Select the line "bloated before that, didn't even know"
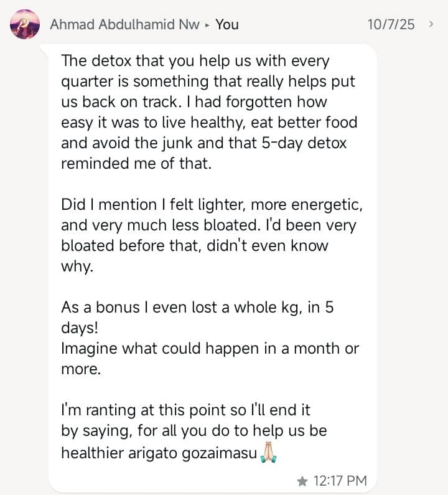Screen dimensions: 448x495 (x=194, y=245)
